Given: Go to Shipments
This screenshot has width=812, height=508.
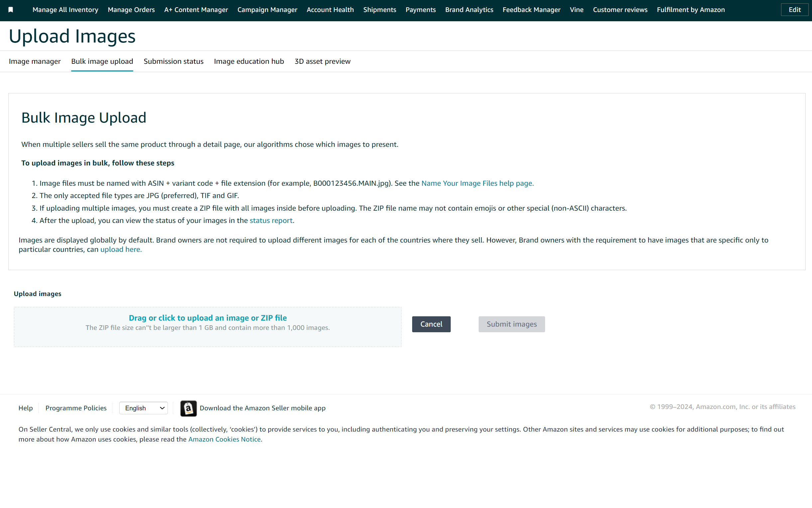Looking at the screenshot, I should (x=380, y=10).
